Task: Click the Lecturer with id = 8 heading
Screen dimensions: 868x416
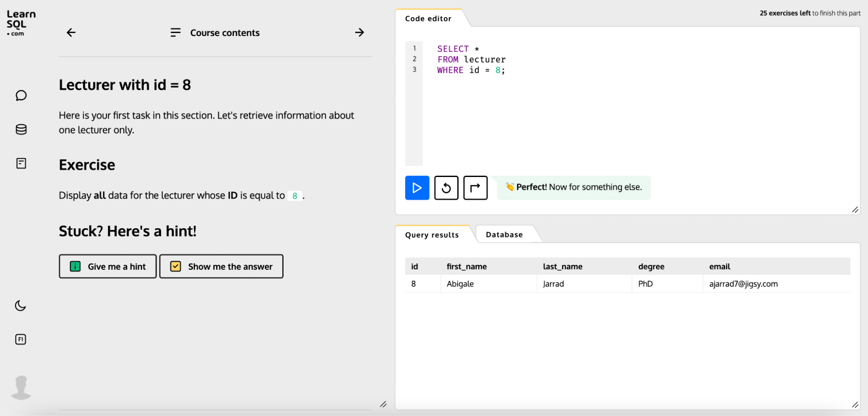Action: pyautogui.click(x=125, y=85)
